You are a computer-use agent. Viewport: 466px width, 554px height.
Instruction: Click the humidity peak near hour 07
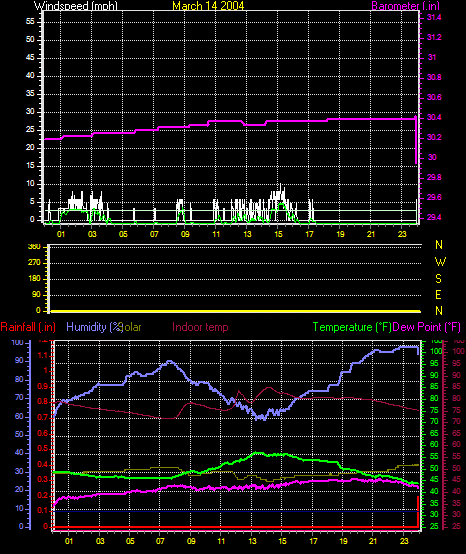coord(170,361)
